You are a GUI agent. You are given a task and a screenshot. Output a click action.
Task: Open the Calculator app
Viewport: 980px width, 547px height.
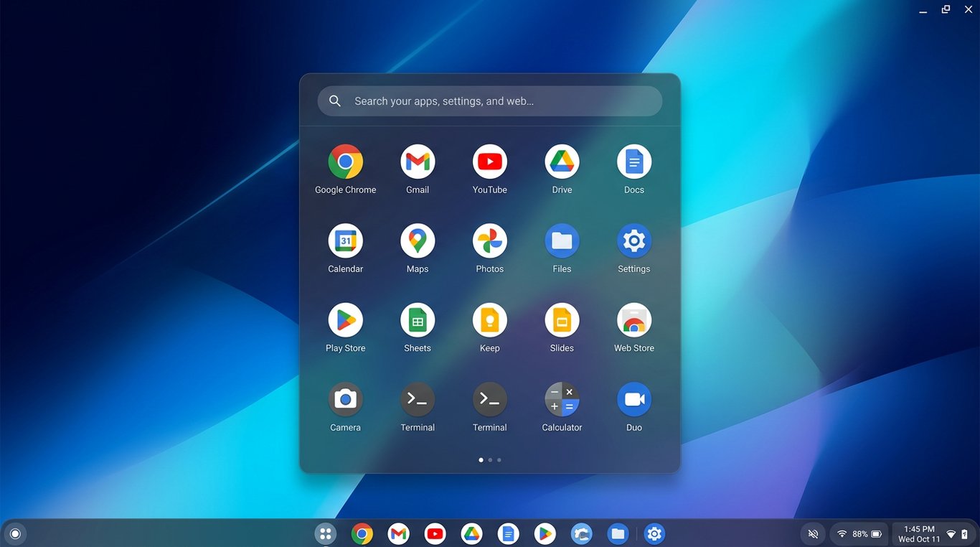click(562, 399)
